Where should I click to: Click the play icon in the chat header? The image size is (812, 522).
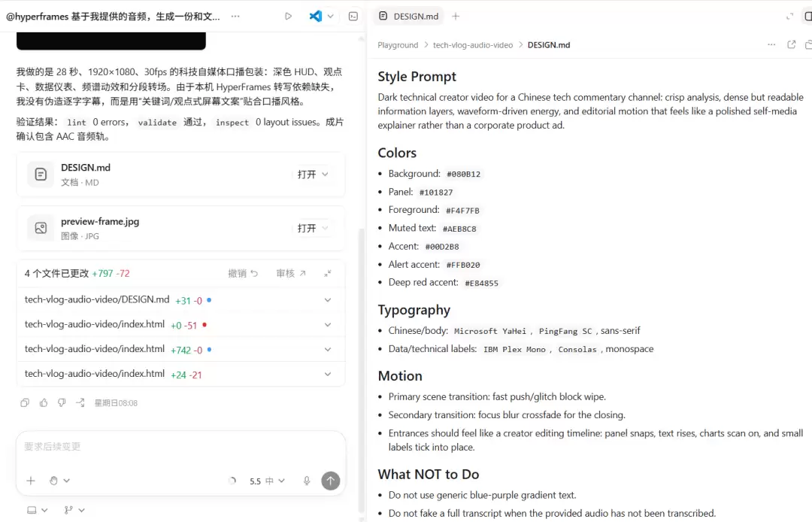click(288, 16)
